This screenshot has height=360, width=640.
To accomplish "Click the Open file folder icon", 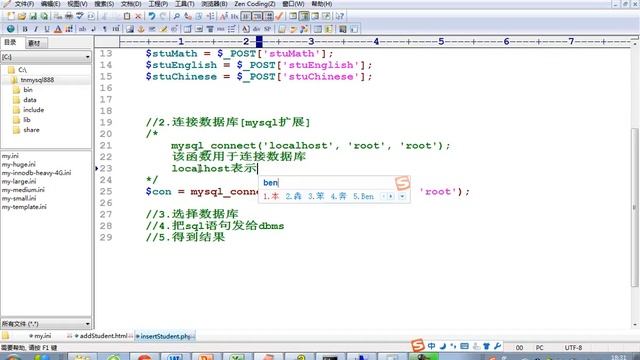I will [x=22, y=16].
